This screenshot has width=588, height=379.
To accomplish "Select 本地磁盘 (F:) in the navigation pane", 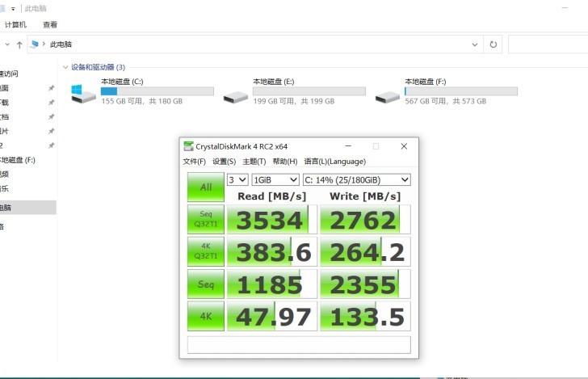I will pyautogui.click(x=18, y=160).
